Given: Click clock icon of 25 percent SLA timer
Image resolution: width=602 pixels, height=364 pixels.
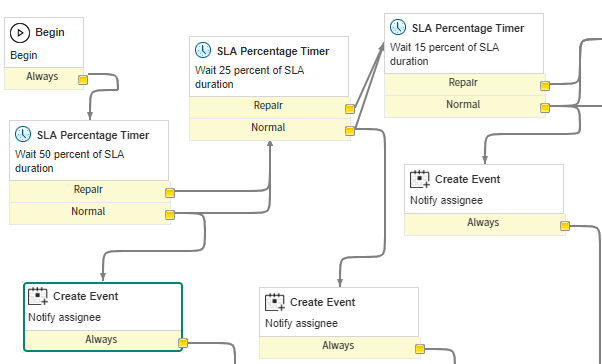Looking at the screenshot, I should coord(203,50).
